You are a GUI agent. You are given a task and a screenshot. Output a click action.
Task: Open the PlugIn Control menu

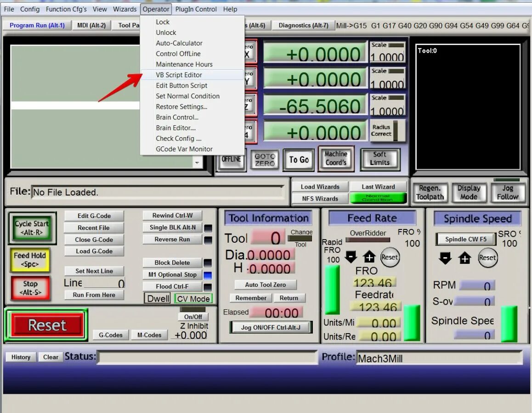tap(196, 9)
